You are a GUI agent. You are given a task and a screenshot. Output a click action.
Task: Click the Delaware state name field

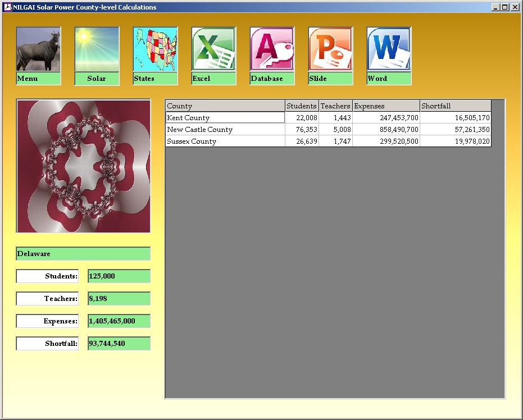[x=83, y=254]
